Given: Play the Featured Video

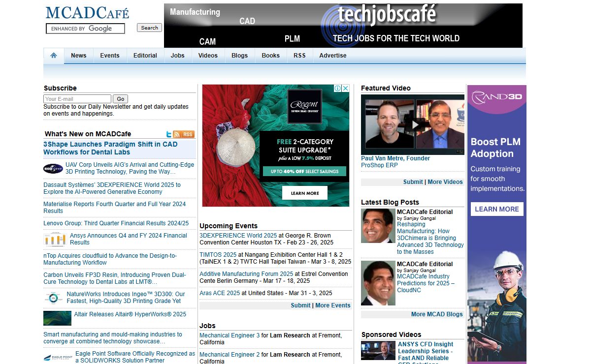Looking at the screenshot, I should (x=415, y=125).
